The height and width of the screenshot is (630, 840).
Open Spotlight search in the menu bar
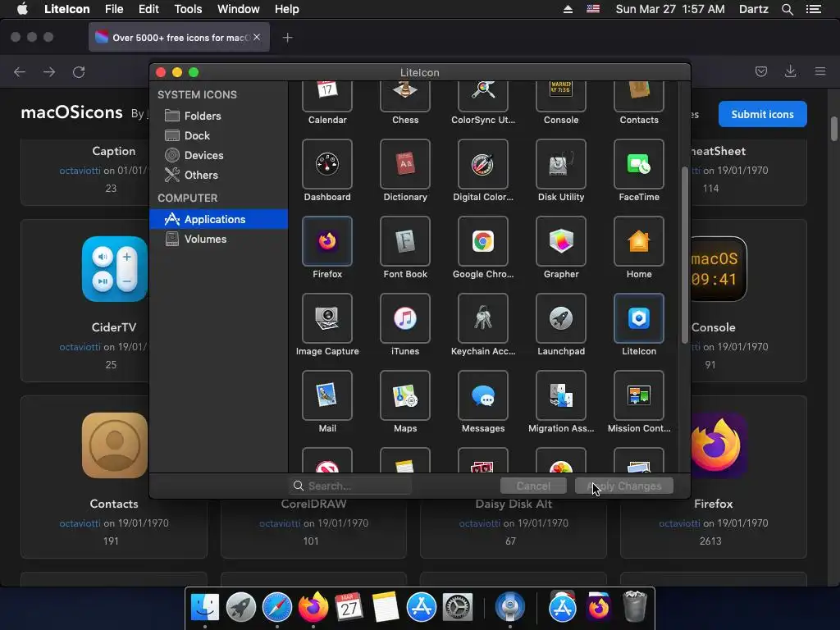click(x=787, y=9)
